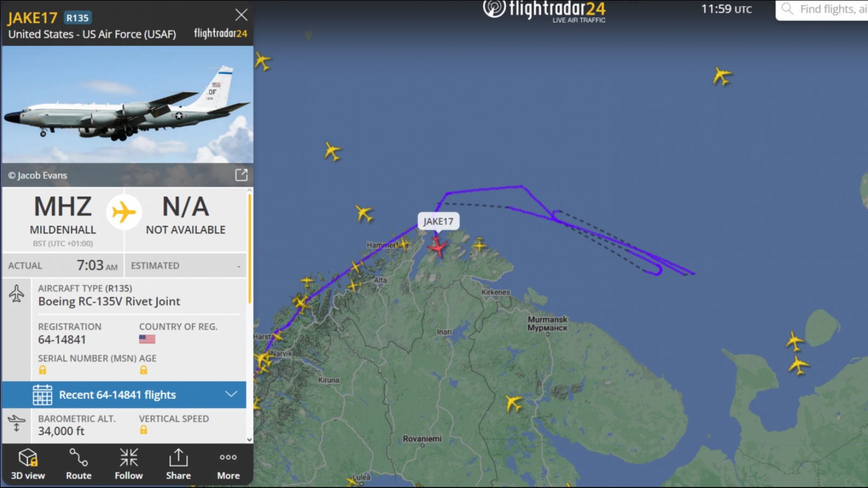Show the Route for this flight
This screenshot has width=868, height=488.
(x=79, y=464)
